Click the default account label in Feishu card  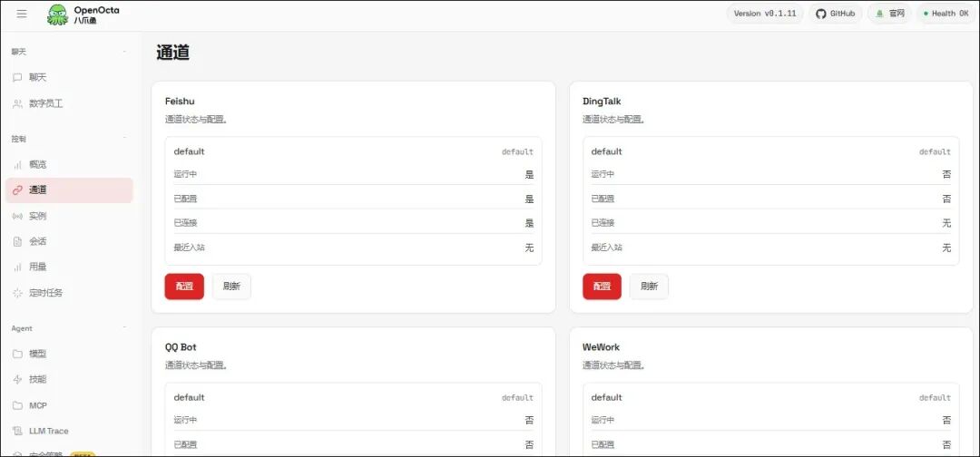(190, 151)
